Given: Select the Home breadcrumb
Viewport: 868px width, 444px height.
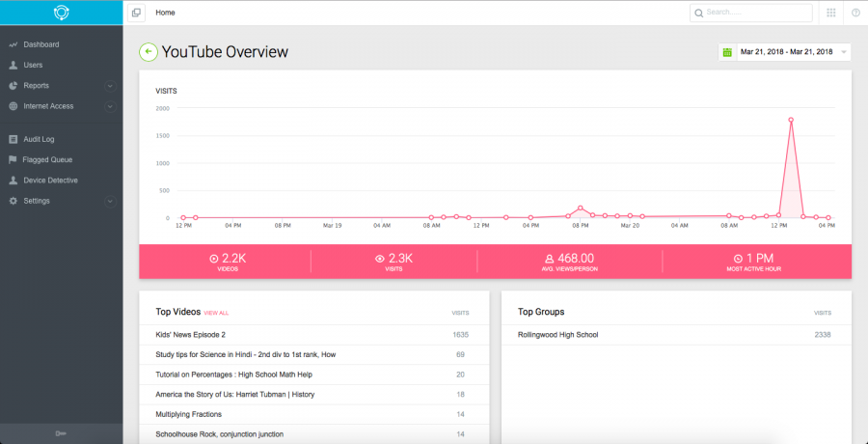Looking at the screenshot, I should coord(165,13).
